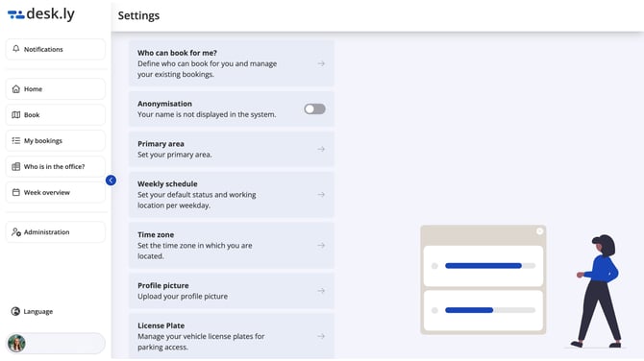Click 'Your name is not displayed' text
Image resolution: width=644 pixels, height=361 pixels.
pos(207,114)
